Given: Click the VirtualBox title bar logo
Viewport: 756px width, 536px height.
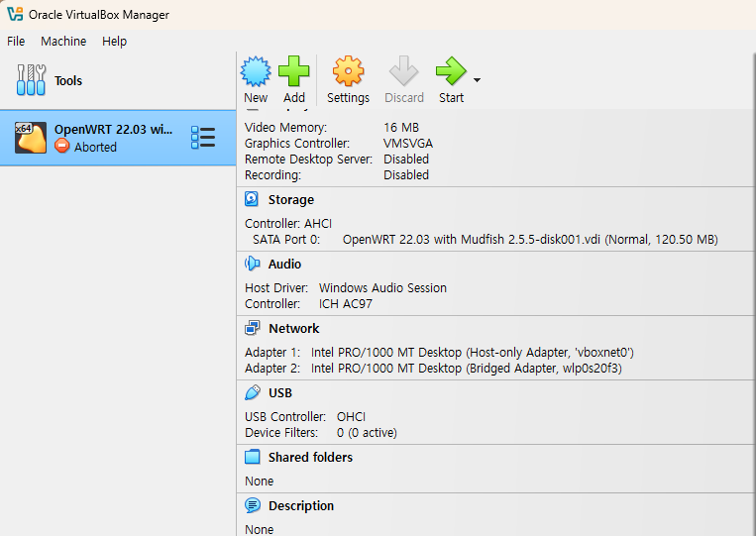Looking at the screenshot, I should tap(15, 14).
